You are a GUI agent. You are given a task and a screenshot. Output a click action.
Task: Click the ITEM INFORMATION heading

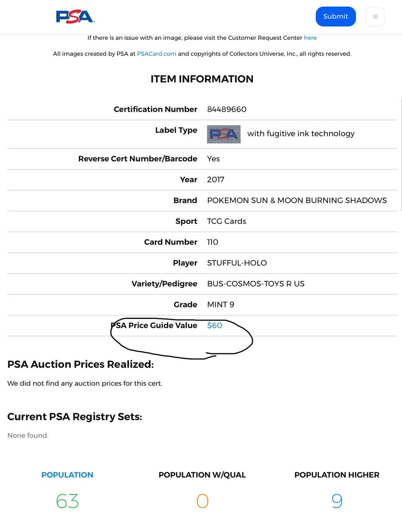[202, 79]
